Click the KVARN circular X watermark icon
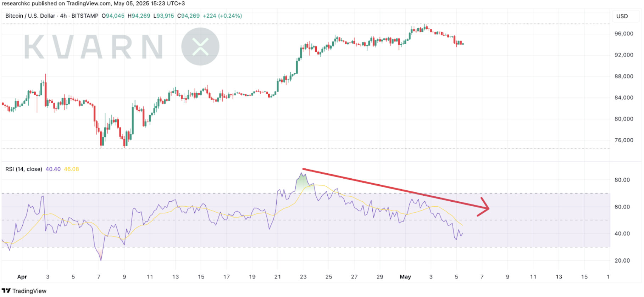 click(x=200, y=47)
